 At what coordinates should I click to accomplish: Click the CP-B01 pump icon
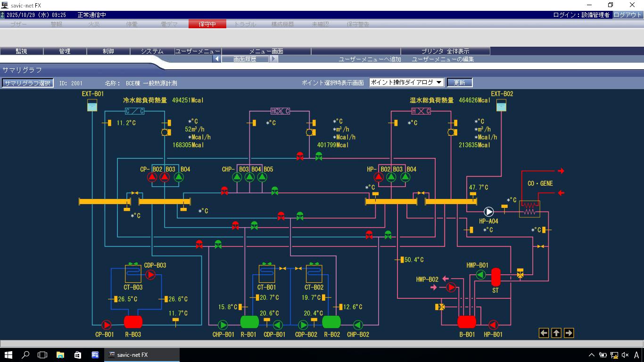(x=106, y=325)
